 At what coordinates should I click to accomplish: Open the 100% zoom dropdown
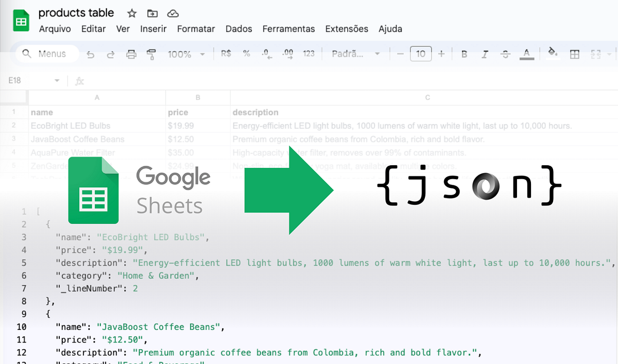tap(186, 54)
